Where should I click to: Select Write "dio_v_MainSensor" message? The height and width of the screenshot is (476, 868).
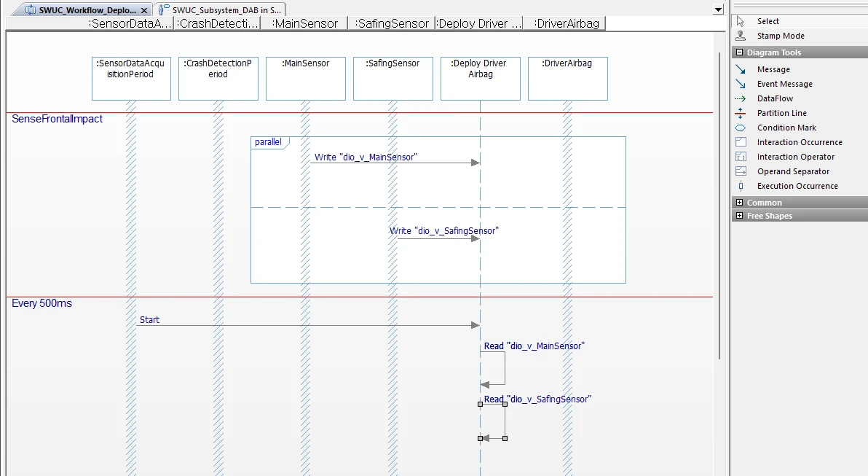click(366, 157)
